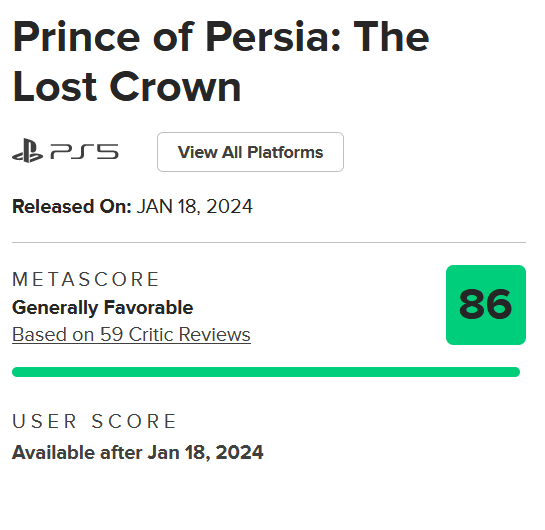Click the PlayStation logo icon
This screenshot has width=545, height=530.
pyautogui.click(x=27, y=150)
